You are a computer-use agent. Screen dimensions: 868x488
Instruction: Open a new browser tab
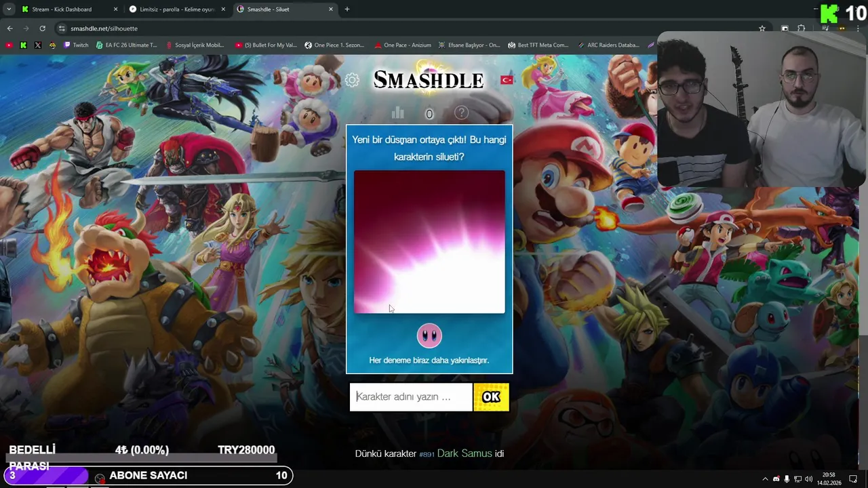[x=347, y=9]
